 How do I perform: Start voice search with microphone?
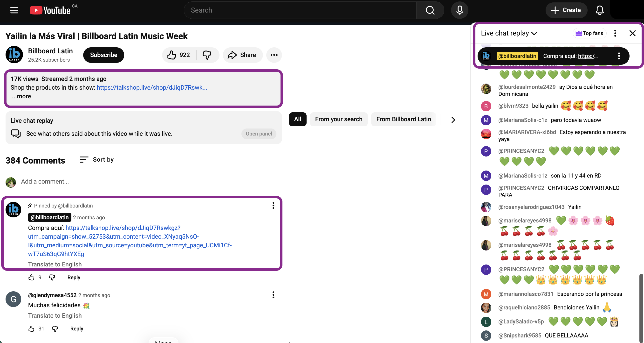click(x=459, y=10)
